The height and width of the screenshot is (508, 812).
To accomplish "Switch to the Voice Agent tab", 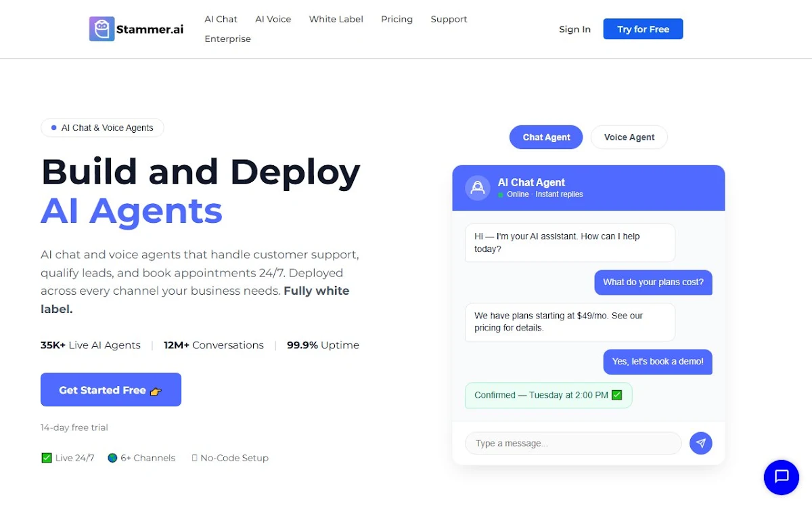I will pyautogui.click(x=629, y=137).
